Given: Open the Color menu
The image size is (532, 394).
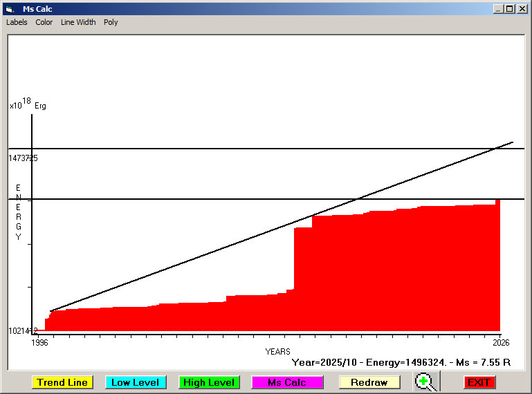Looking at the screenshot, I should tap(44, 22).
